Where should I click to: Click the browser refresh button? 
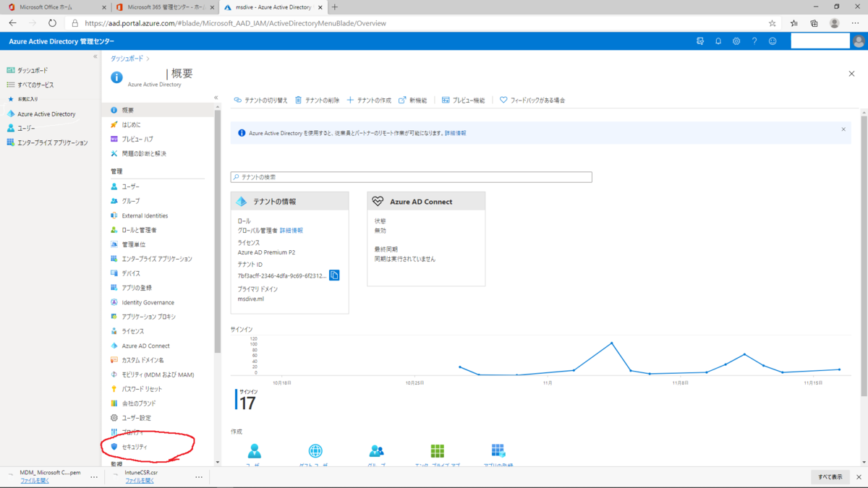pos(52,23)
